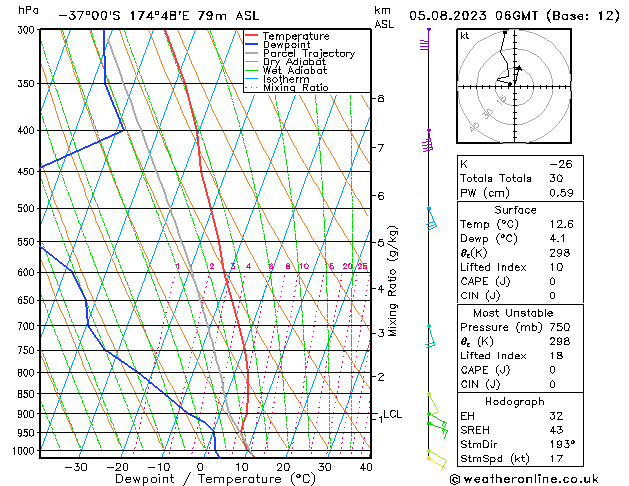Screen dimensions: 629x486
Task: Click the station coordinates '-37°00'S 174°48'E' heading
Action: [124, 16]
